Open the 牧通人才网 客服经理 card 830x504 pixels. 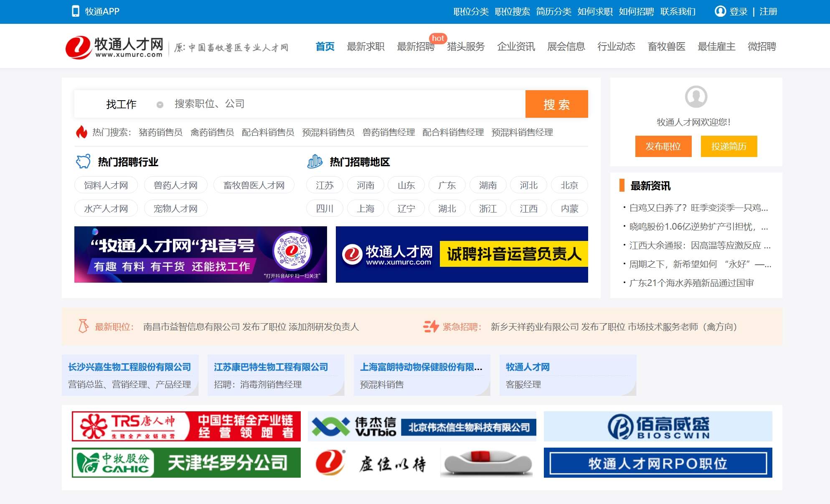click(x=568, y=375)
